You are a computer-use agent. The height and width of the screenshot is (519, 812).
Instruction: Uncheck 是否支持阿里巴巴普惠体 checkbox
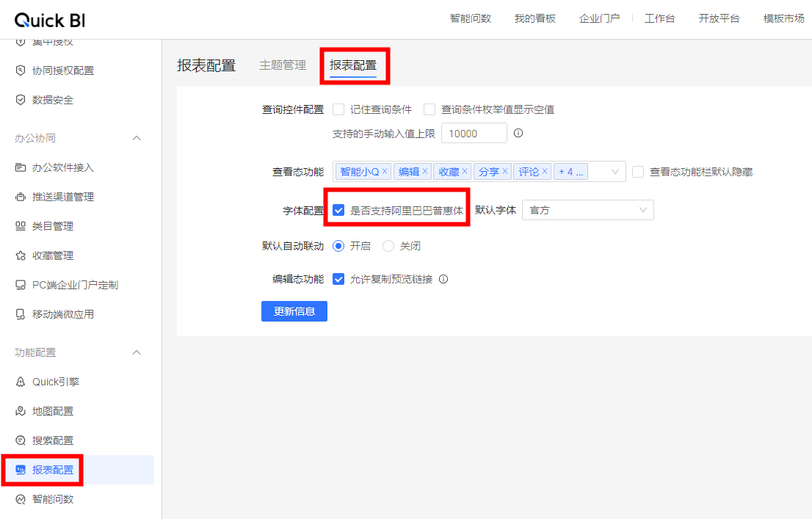(x=338, y=210)
